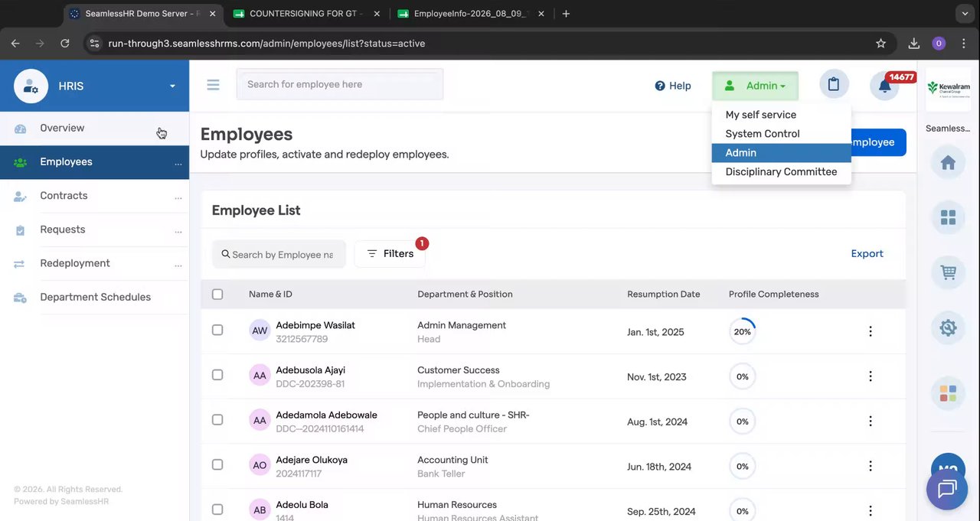This screenshot has width=980, height=521.
Task: Select checkbox for Adebusola Ajayi
Action: [x=217, y=375]
